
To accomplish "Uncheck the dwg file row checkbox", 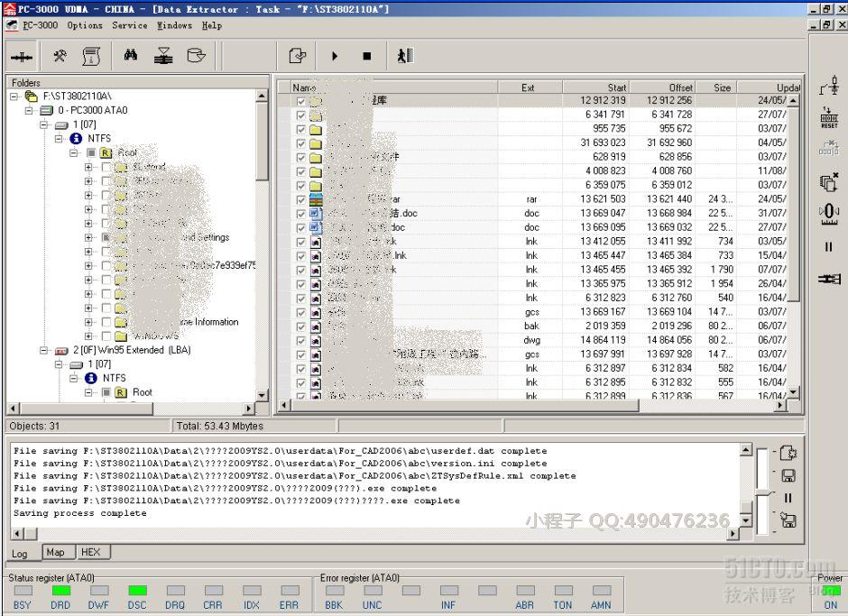I will 301,341.
